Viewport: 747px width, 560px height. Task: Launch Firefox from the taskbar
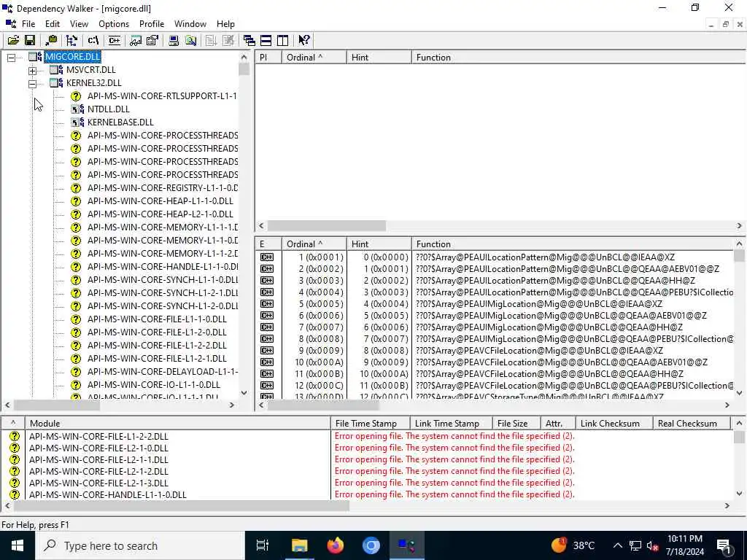pos(336,545)
